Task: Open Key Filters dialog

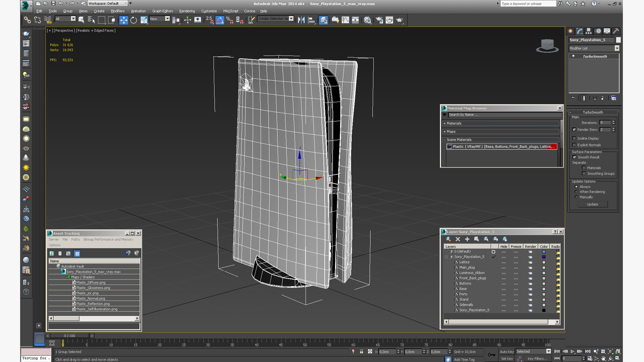Action: (537, 359)
